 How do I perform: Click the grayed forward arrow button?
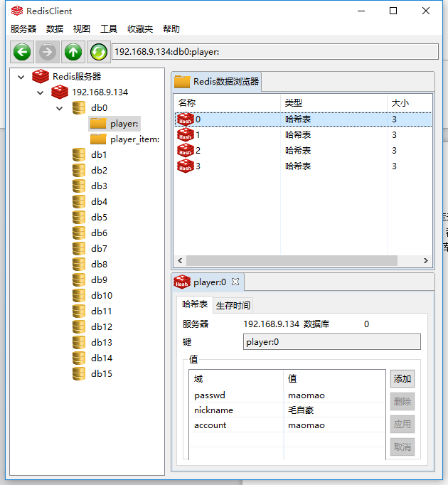[x=48, y=52]
